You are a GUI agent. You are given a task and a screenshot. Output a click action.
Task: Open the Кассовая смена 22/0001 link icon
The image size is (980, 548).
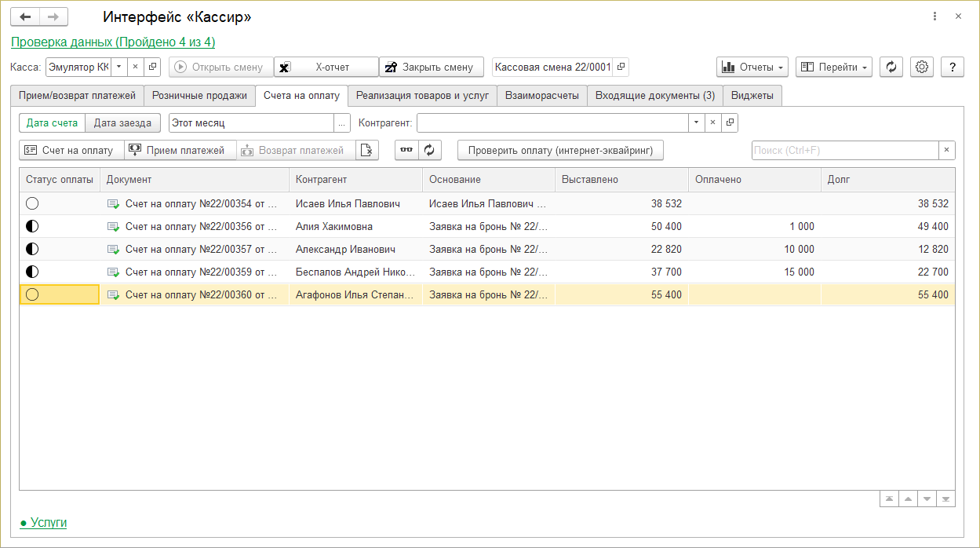pos(621,67)
